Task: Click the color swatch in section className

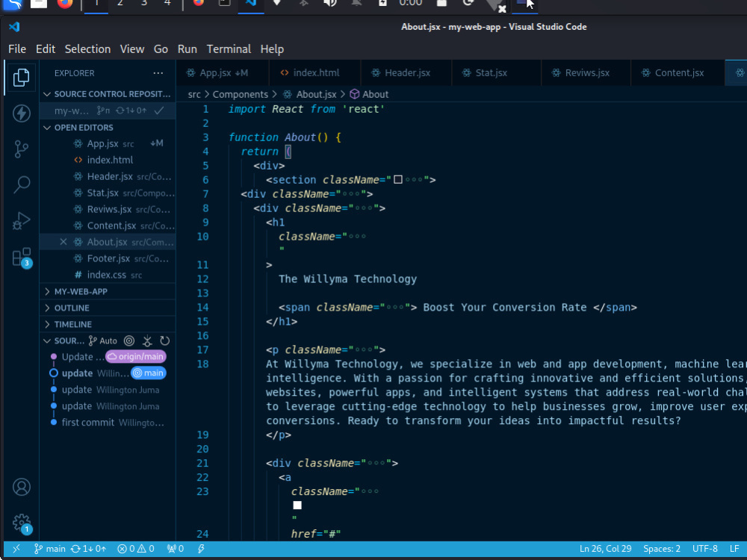Action: pos(398,179)
